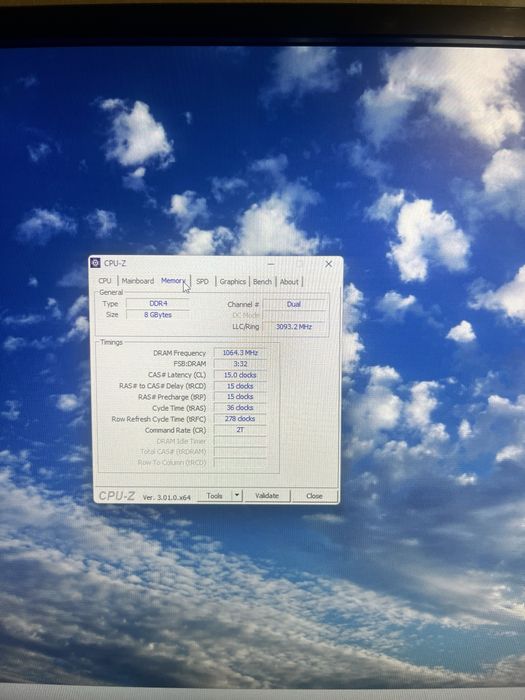Viewport: 525px width, 700px height.
Task: Click the DRAM Frequency label
Action: tap(179, 353)
